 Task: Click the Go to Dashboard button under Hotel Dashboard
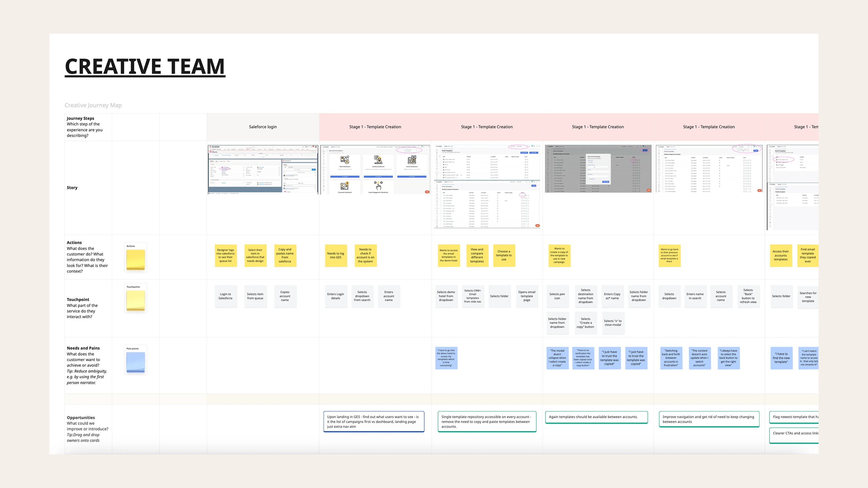345,177
